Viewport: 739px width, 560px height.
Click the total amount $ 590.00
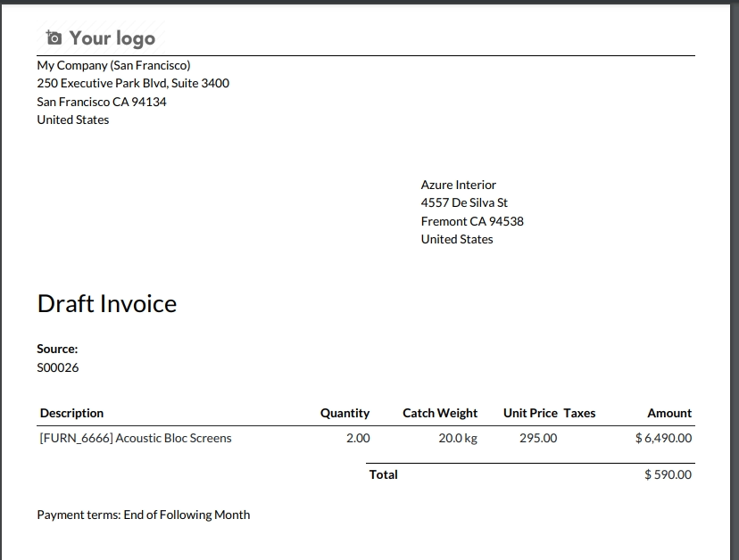coord(668,474)
